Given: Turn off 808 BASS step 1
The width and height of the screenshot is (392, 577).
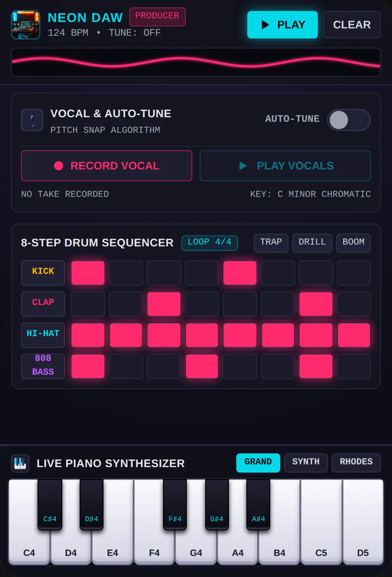Looking at the screenshot, I should click(x=88, y=367).
